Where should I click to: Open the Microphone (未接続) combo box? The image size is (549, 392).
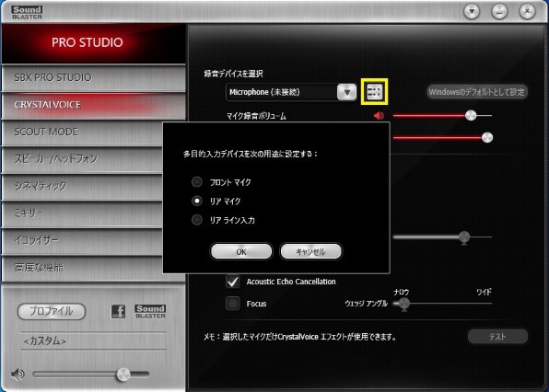pos(291,92)
